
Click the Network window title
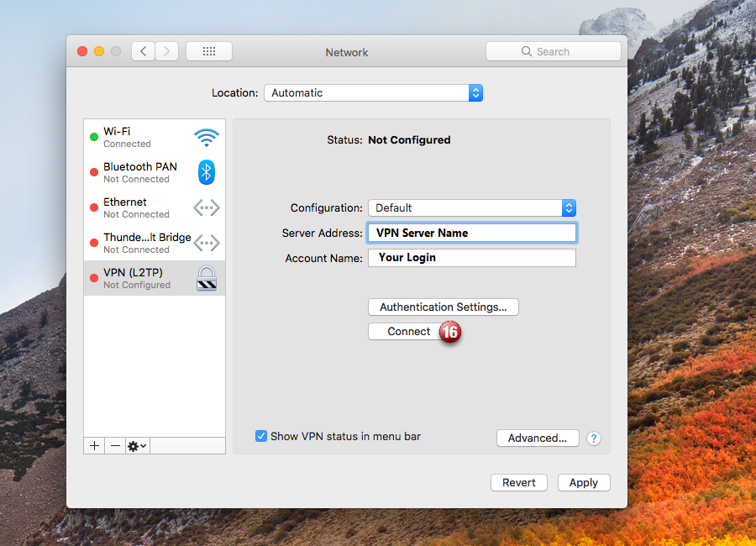[347, 52]
